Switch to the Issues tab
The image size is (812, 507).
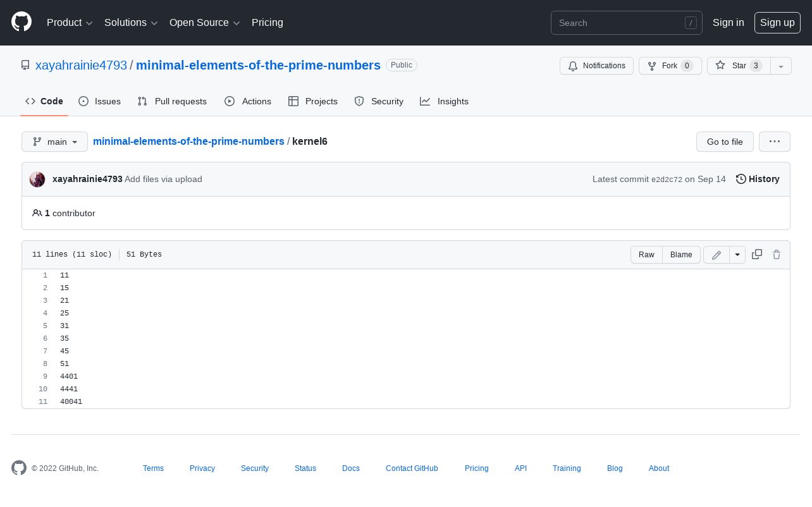coord(99,101)
